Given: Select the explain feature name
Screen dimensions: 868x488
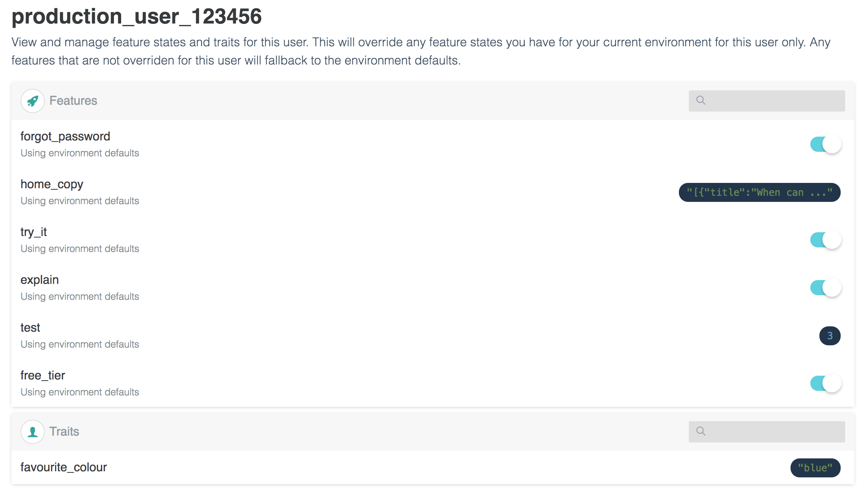Looking at the screenshot, I should click(x=39, y=280).
